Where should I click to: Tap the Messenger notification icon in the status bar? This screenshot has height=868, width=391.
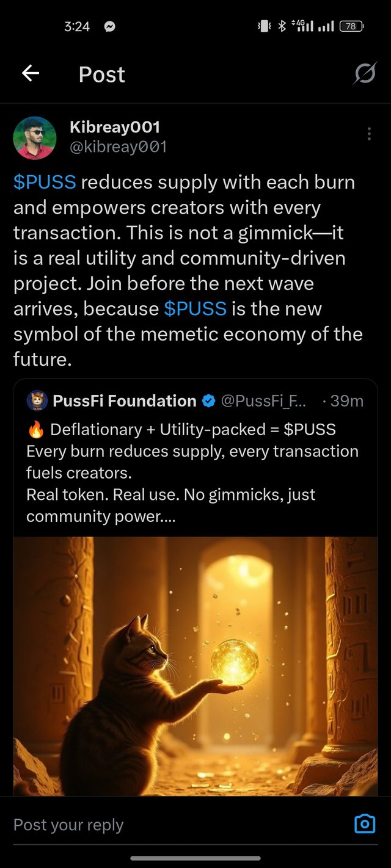pyautogui.click(x=110, y=26)
